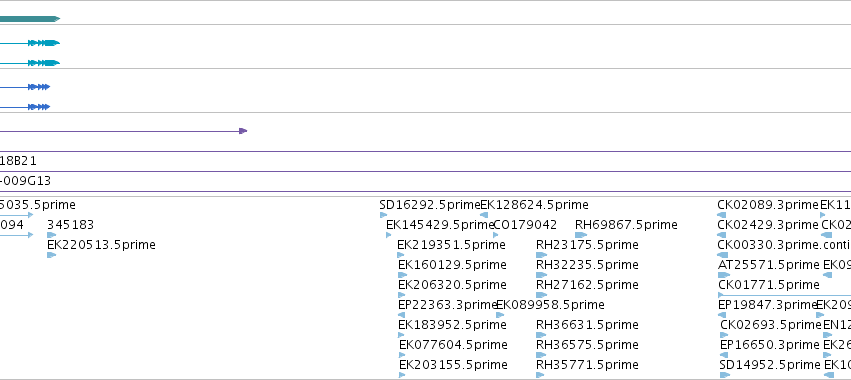This screenshot has width=851, height=380.
Task: Click the first cyan transcript exon cluster
Action: [44, 43]
